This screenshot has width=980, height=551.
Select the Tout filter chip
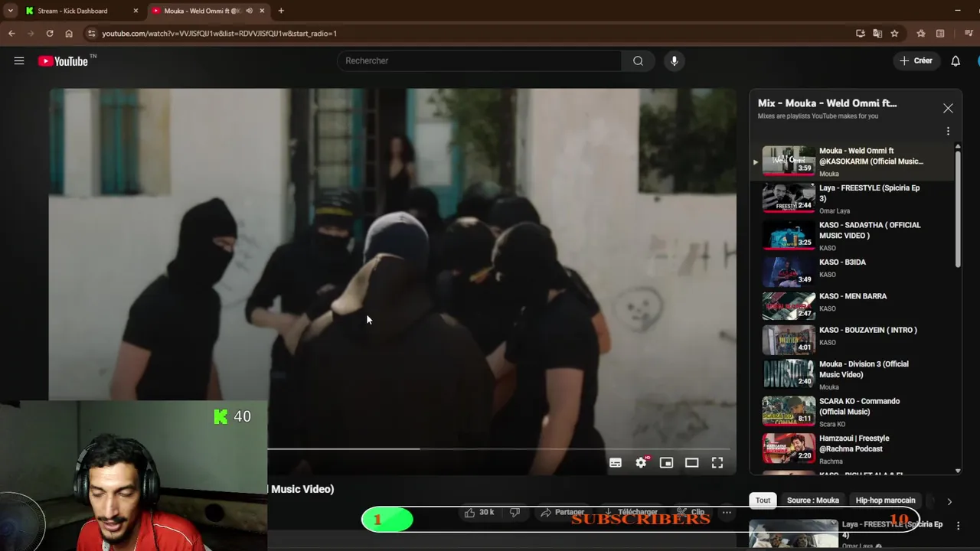coord(763,500)
